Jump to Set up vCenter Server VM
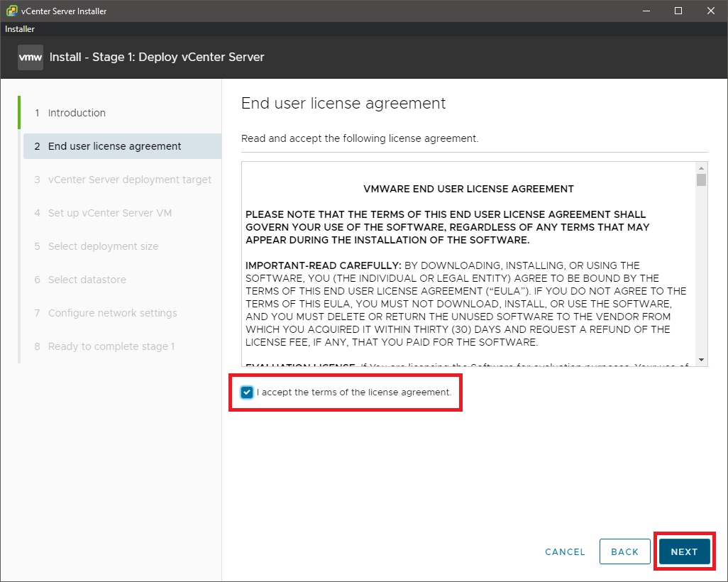Screen dimensions: 728x582 pos(109,213)
